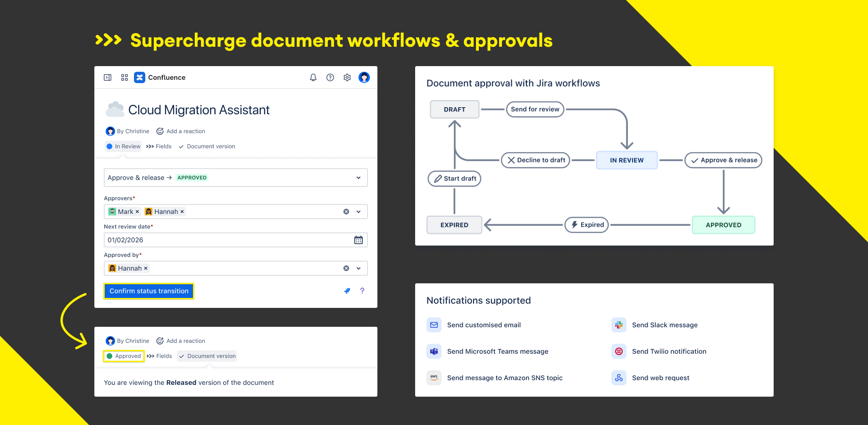Viewport: 868px width, 425px height.
Task: Click Send customised email text
Action: [484, 325]
